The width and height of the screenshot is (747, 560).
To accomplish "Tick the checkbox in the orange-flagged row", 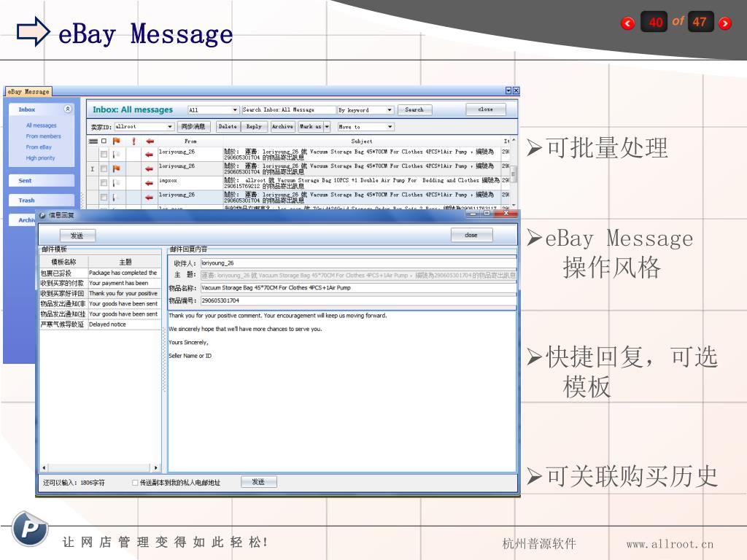I will click(104, 168).
